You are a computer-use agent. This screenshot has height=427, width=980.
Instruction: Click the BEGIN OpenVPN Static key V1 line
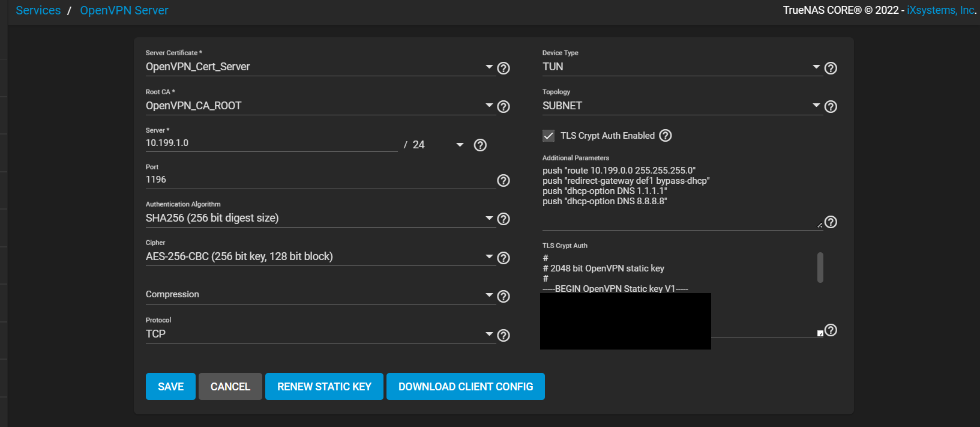[x=615, y=289]
